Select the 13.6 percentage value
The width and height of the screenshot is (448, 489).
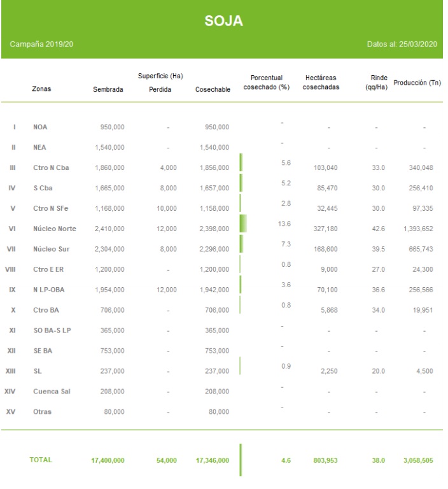pyautogui.click(x=286, y=223)
